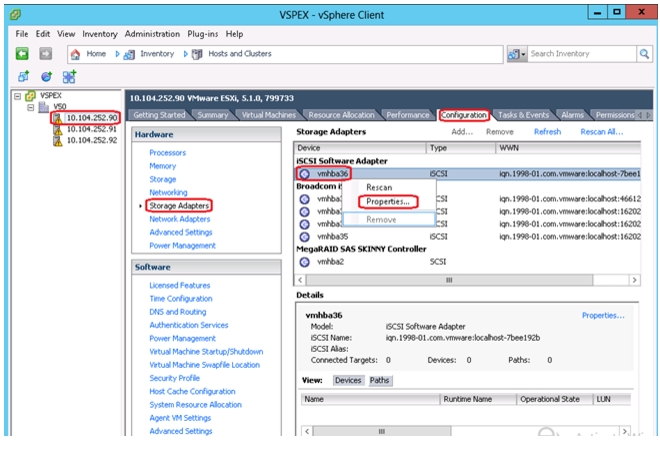
Task: Switch to the Resource Allocation tab
Action: coord(341,115)
